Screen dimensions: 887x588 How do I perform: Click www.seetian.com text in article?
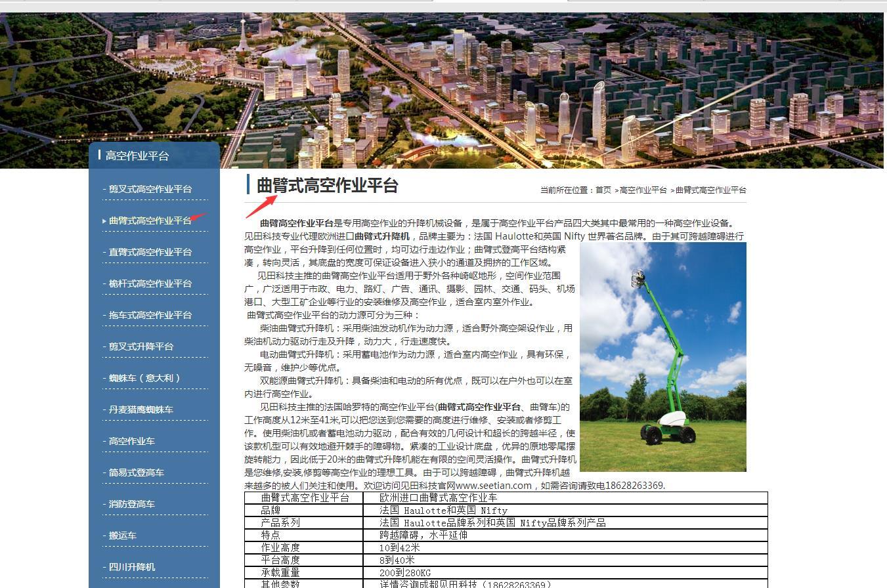click(x=494, y=486)
